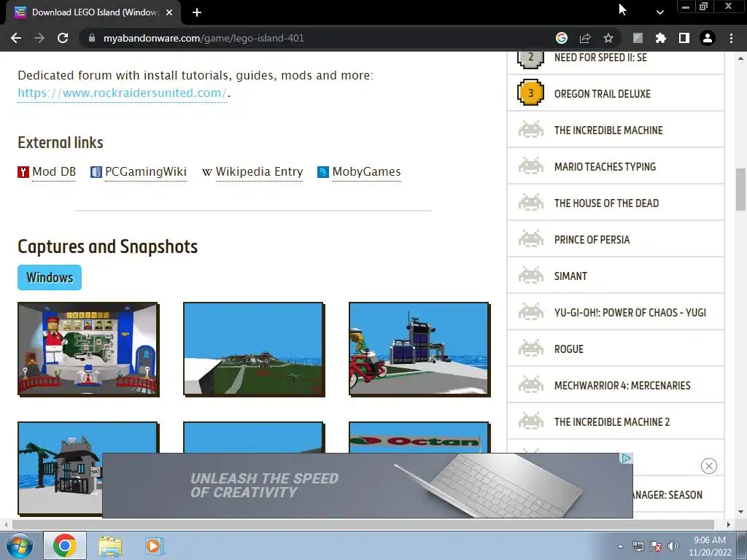The image size is (747, 560).
Task: Open the bicycle rider screenshot thumbnail
Action: pyautogui.click(x=419, y=349)
